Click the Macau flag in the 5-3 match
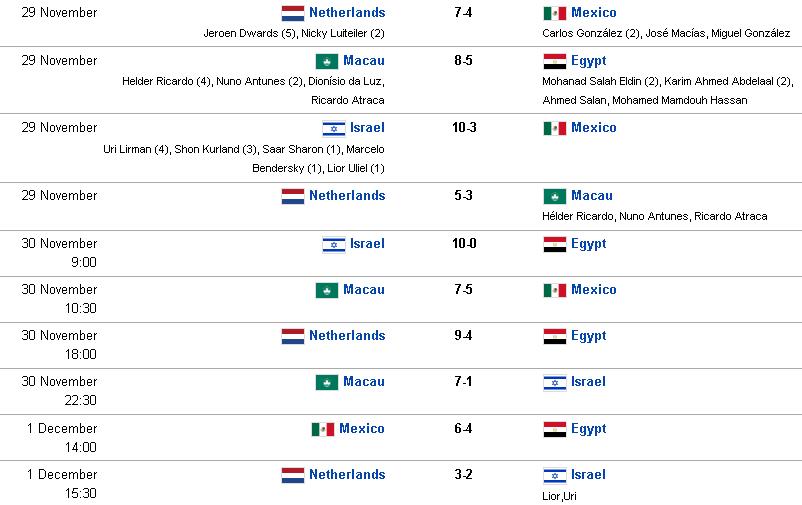 (x=554, y=196)
